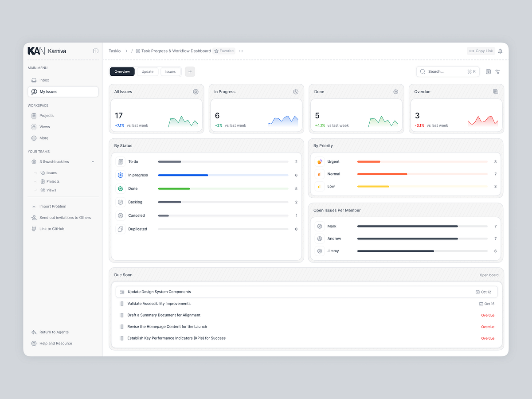Click the green Done status bar

point(174,189)
